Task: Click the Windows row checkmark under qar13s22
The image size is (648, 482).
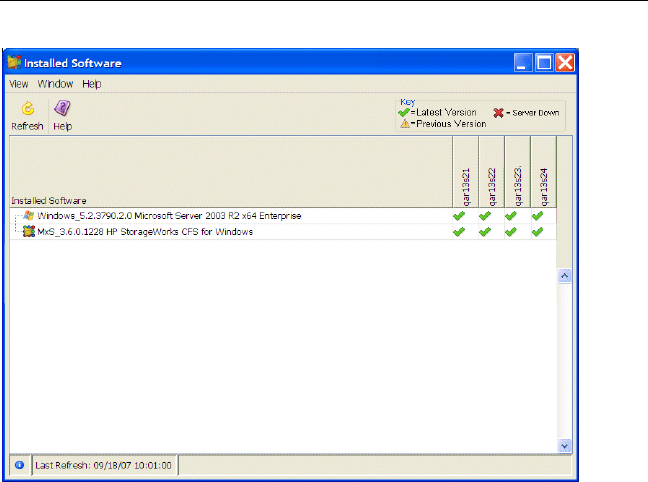Action: (x=485, y=216)
